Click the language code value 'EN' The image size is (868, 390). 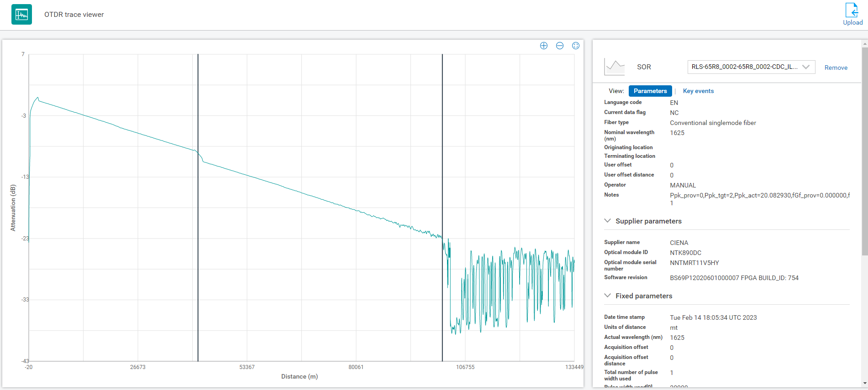(x=674, y=103)
